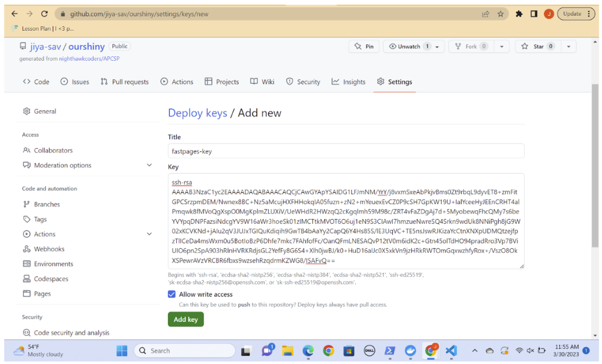This screenshot has height=364, width=602.
Task: Open the Windows Start menu
Action: pos(121,351)
